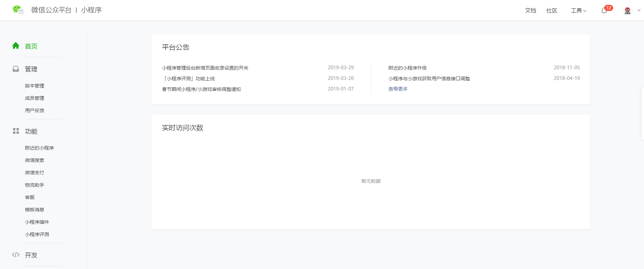Click the home icon beside 首页
Image resolution: width=644 pixels, height=269 pixels.
(x=16, y=46)
